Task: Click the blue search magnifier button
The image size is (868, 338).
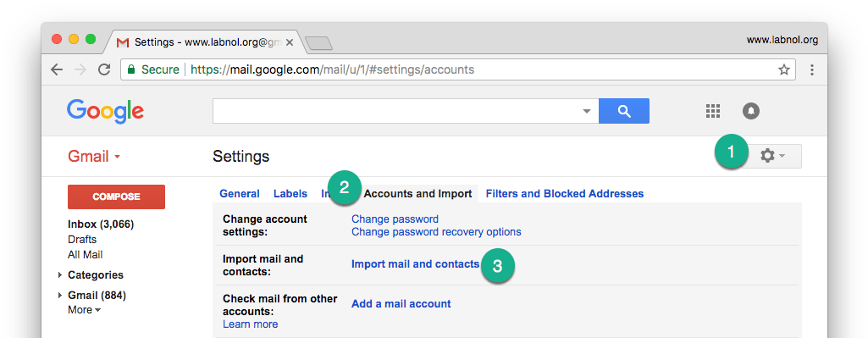Action: (x=624, y=111)
